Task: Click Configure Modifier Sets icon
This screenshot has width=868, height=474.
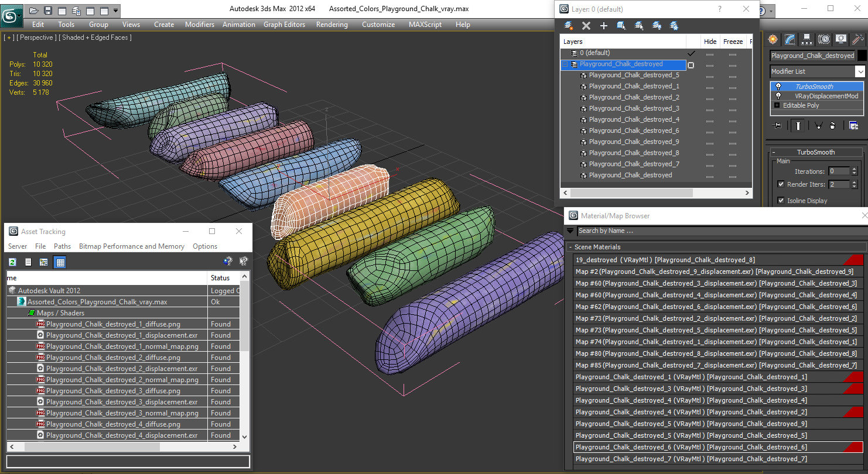Action: tap(853, 125)
